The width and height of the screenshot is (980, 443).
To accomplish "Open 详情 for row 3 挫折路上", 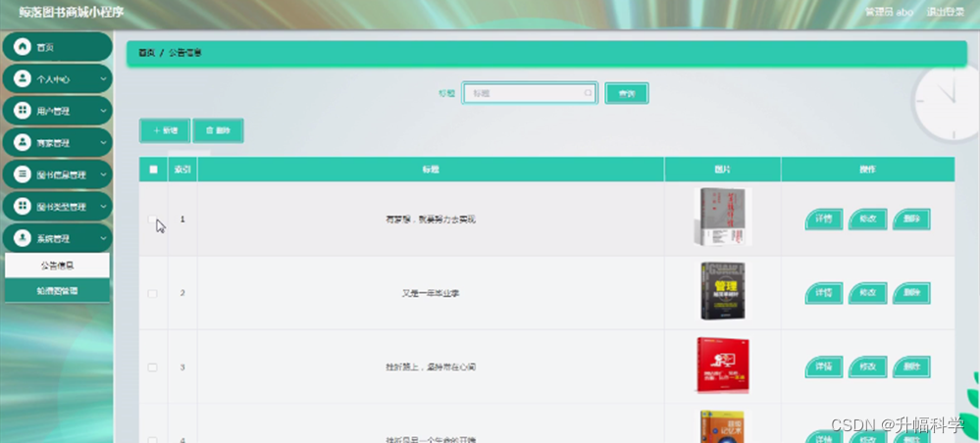I will pyautogui.click(x=824, y=367).
